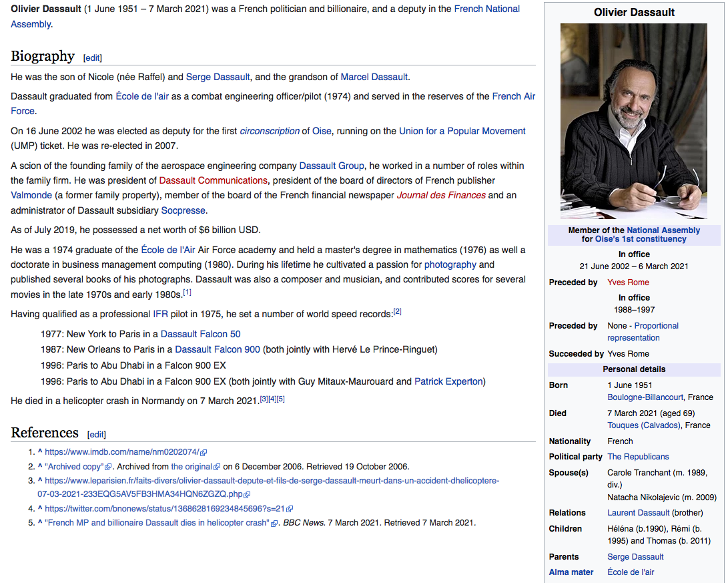Image resolution: width=728 pixels, height=583 pixels.
Task: Click the "21 June 2002 – 6 March 2021" term dates
Action: 634,266
